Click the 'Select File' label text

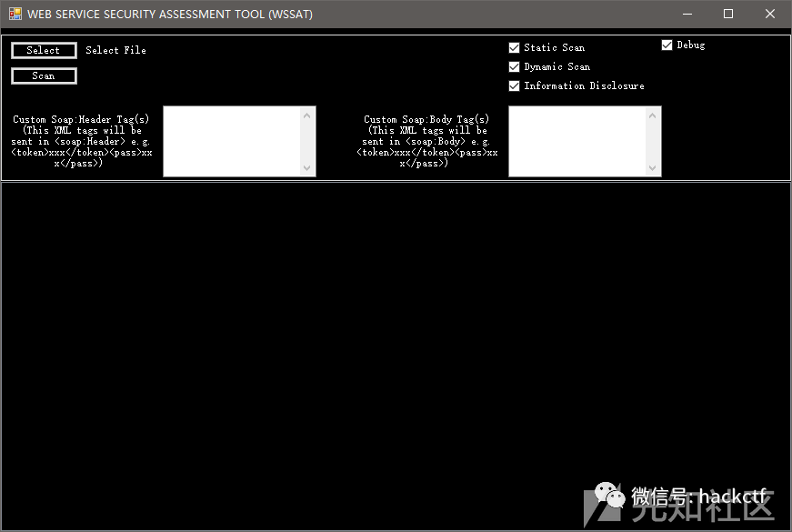115,50
